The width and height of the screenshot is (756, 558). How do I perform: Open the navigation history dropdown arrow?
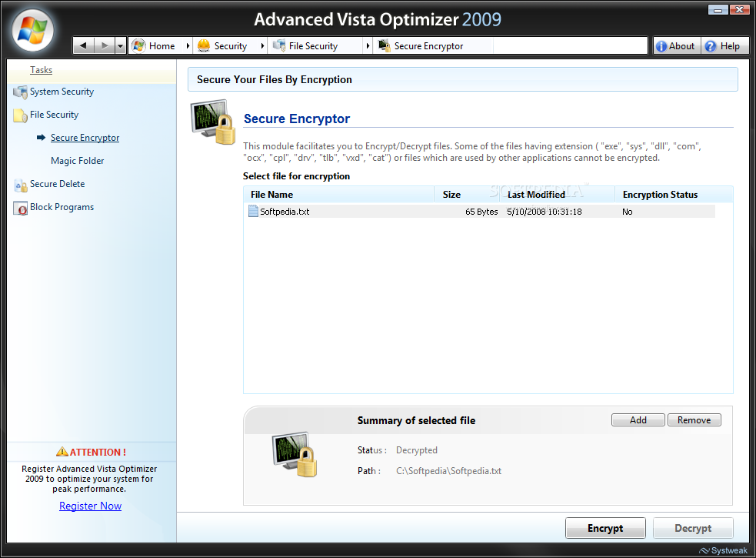[120, 46]
